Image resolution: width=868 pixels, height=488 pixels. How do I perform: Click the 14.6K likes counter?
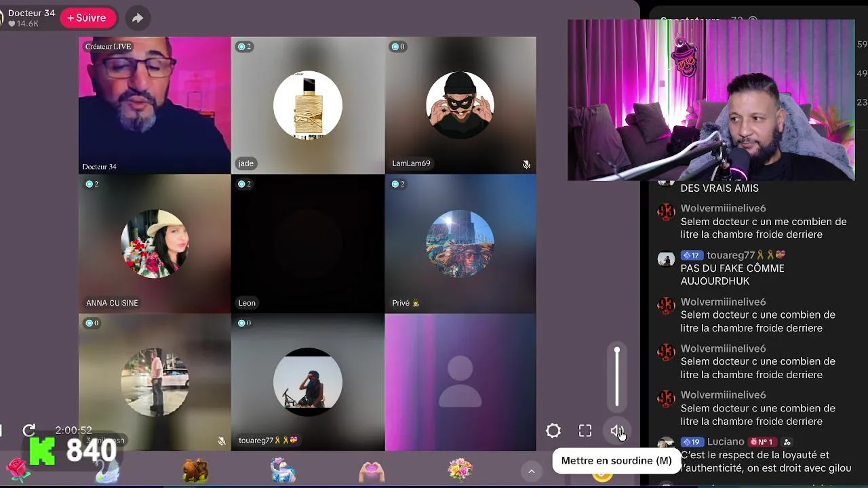pos(23,24)
